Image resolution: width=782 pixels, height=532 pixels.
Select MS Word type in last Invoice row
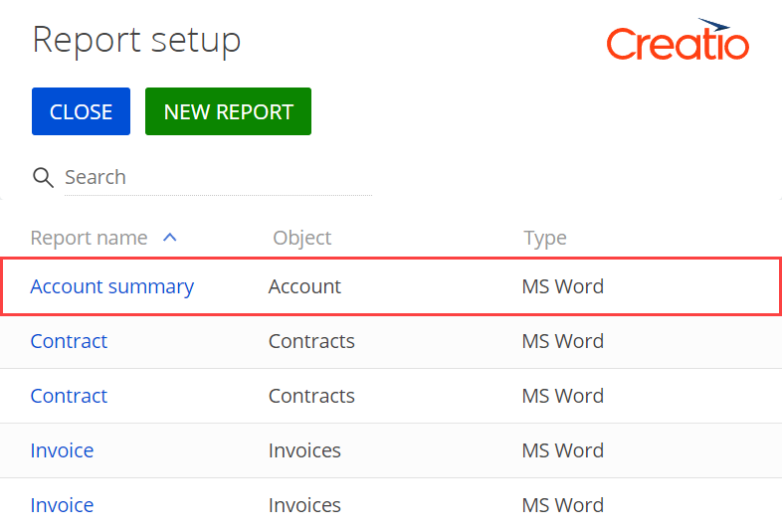click(x=562, y=505)
